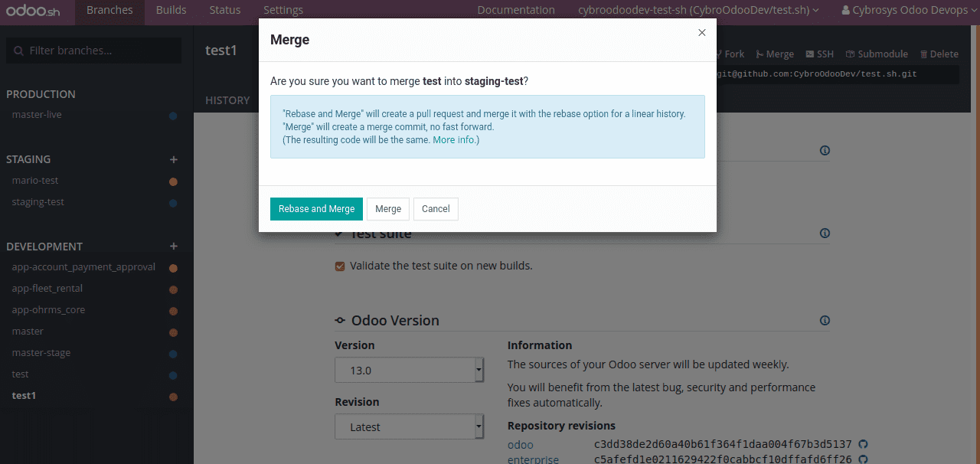Image resolution: width=980 pixels, height=464 pixels.
Task: Select the master development branch
Action: click(28, 332)
